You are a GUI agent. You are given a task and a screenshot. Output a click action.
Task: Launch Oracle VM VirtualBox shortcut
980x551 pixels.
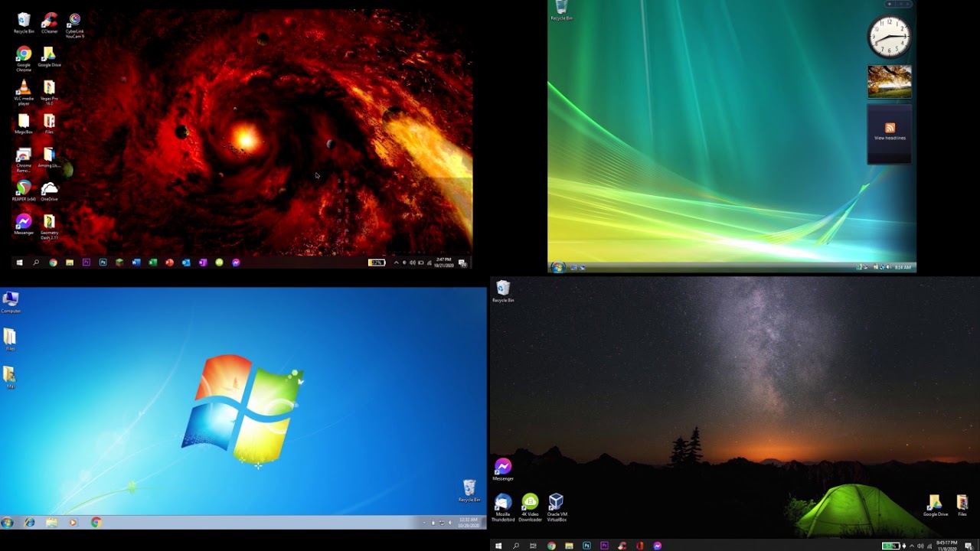click(557, 507)
